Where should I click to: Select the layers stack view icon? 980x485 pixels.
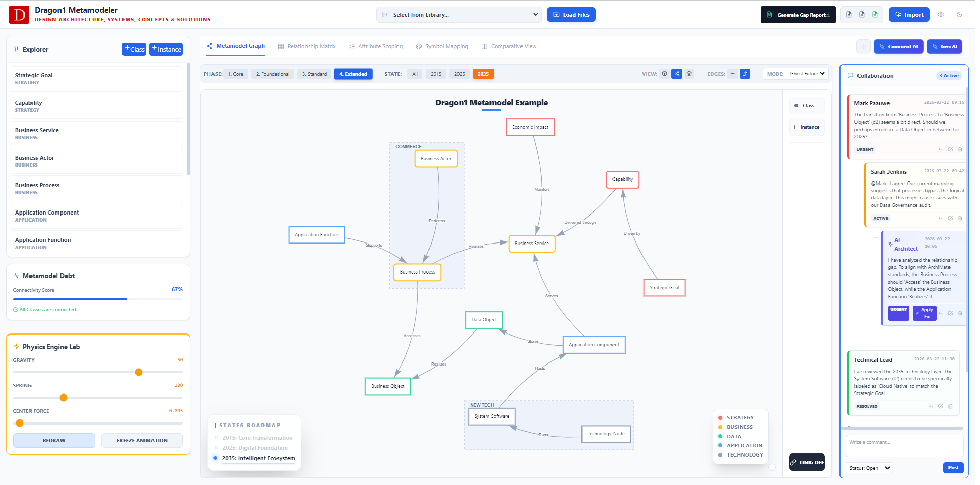[x=689, y=74]
